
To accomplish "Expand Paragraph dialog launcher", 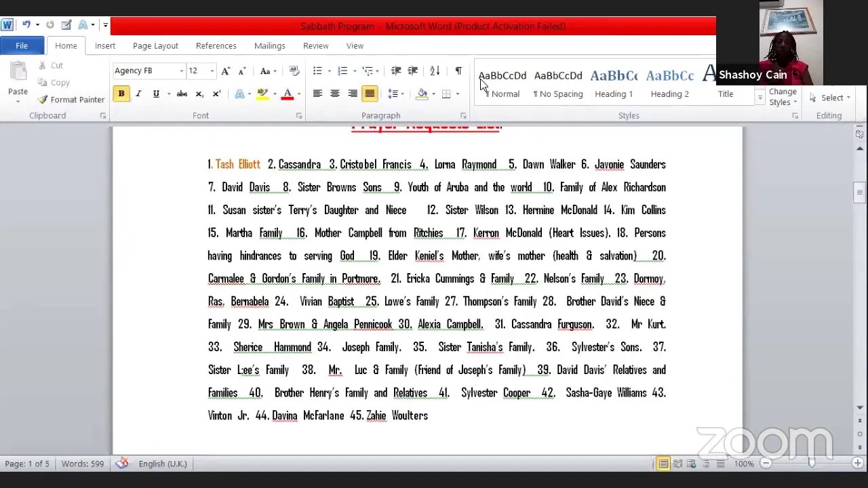I will 464,116.
